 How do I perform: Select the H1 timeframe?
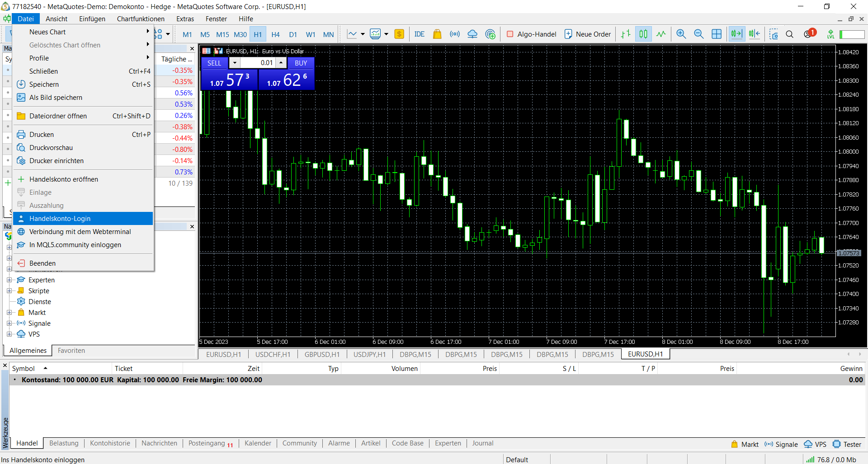258,34
